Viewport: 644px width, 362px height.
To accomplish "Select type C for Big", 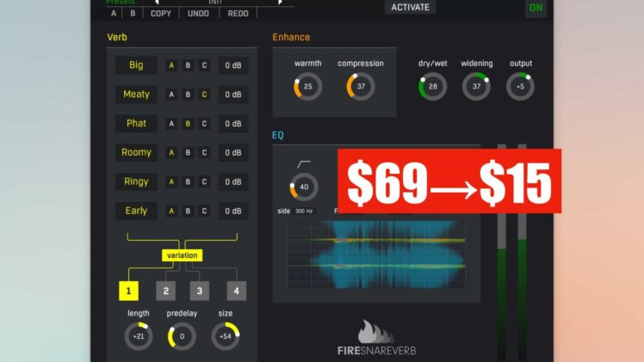I will click(204, 65).
